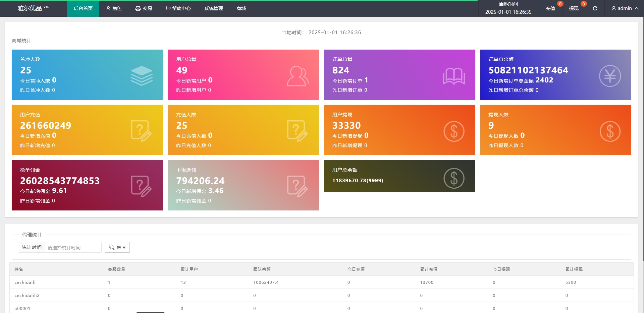Open the 角色 menu
The height and width of the screenshot is (313, 644).
point(114,8)
